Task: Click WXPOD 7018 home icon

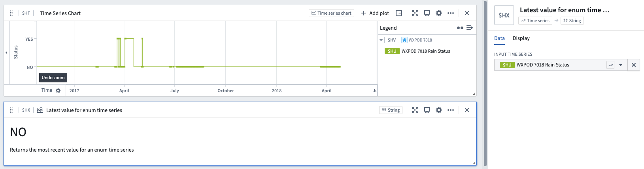Action: [404, 40]
